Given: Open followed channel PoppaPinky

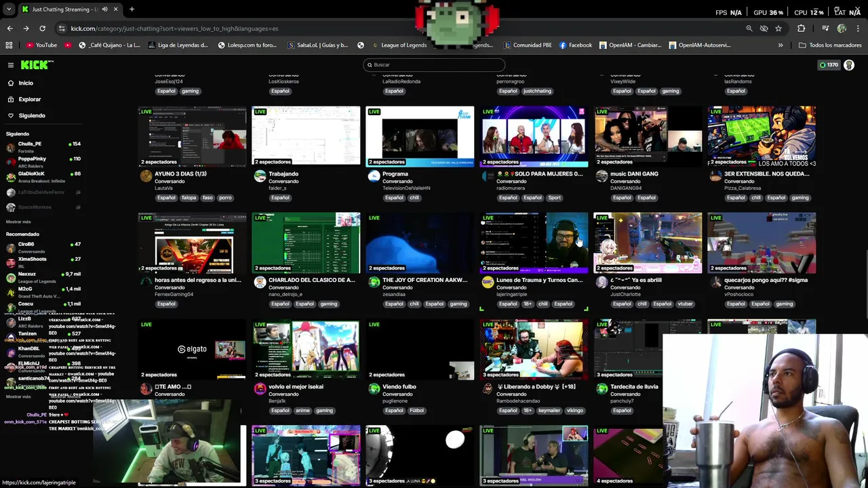Looking at the screenshot, I should 43,161.
